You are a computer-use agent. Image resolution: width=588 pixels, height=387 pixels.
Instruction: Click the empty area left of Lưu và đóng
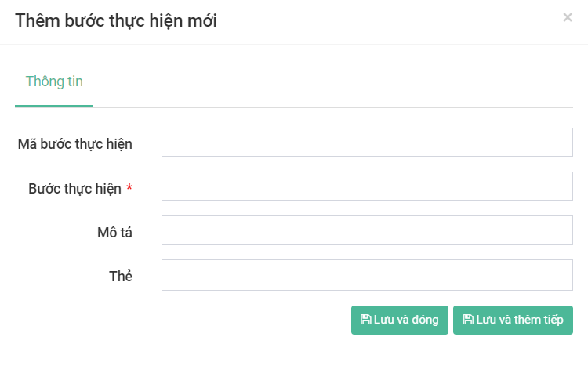click(x=235, y=320)
